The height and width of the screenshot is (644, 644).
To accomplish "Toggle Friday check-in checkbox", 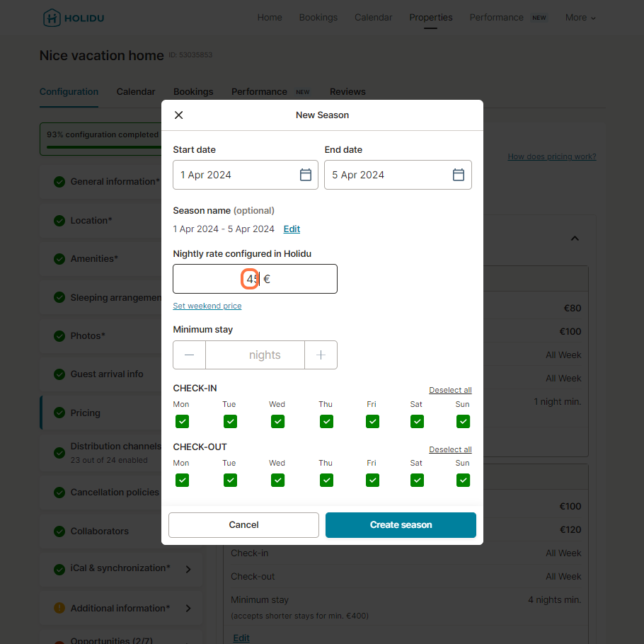I will pyautogui.click(x=372, y=422).
